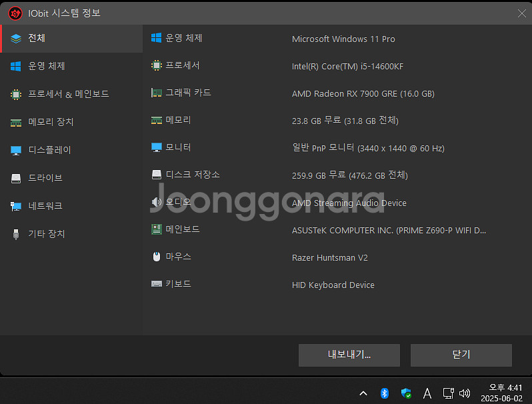Click the mouse icon in 마우스 row
Viewport: 532px width, 404px height.
coord(157,257)
